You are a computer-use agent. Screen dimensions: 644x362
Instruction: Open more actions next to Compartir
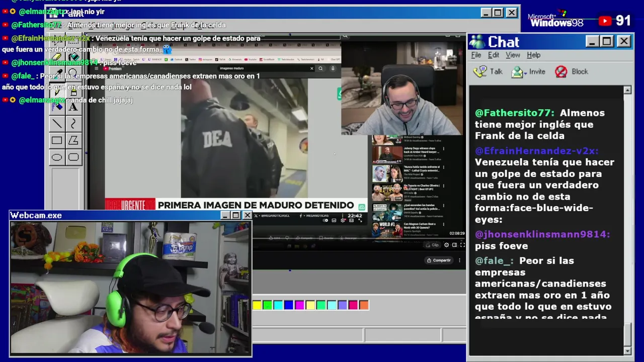(459, 260)
